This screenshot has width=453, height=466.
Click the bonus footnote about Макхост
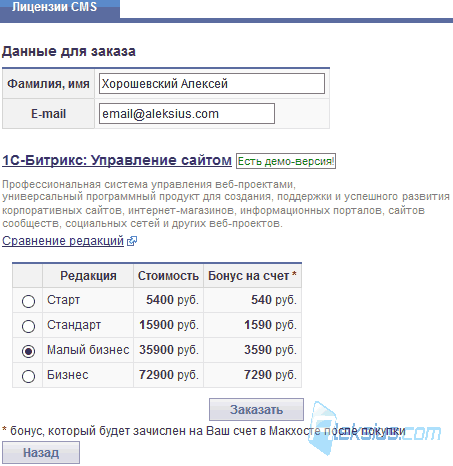click(204, 431)
